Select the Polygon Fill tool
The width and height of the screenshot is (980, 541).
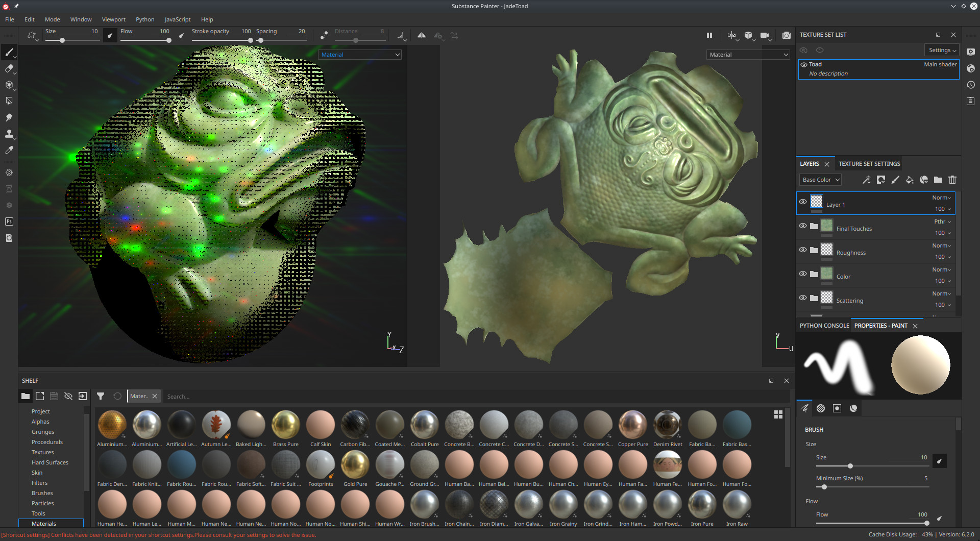pyautogui.click(x=9, y=101)
